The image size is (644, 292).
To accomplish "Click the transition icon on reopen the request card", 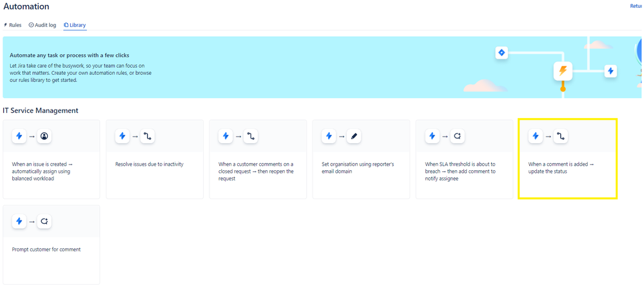I will [251, 136].
